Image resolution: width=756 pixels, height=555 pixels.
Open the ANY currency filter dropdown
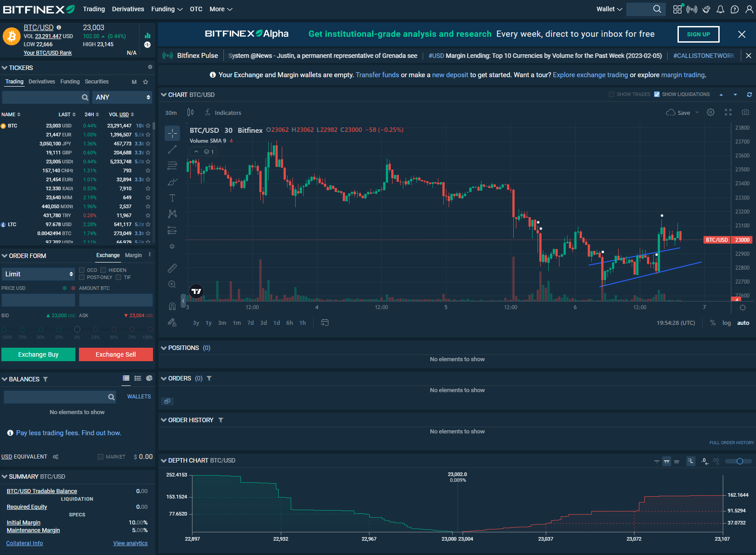click(122, 97)
